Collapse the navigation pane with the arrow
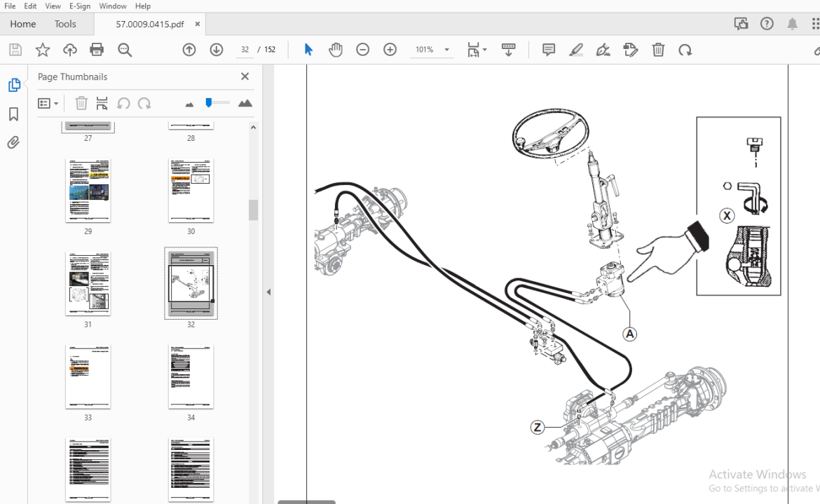This screenshot has height=504, width=820. [269, 292]
